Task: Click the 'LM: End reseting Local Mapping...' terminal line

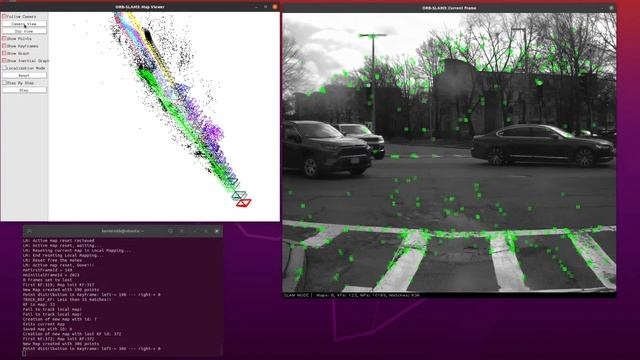Action: coord(63,255)
